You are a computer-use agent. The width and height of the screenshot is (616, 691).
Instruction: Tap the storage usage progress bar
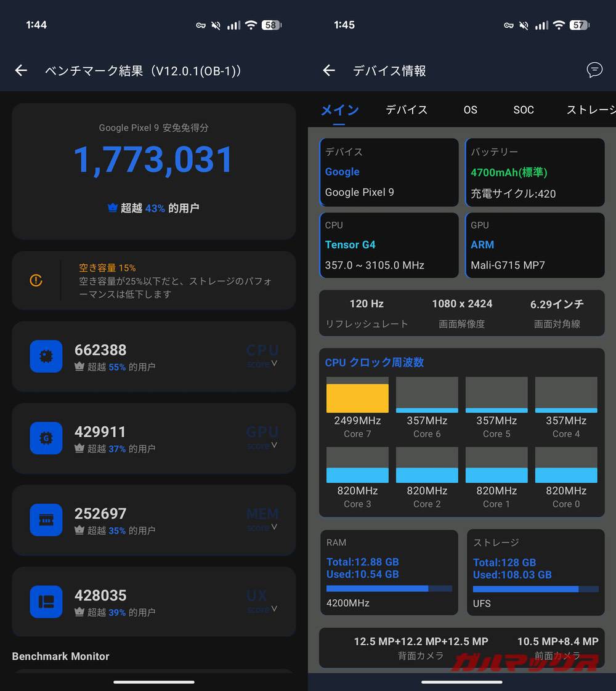coord(535,589)
